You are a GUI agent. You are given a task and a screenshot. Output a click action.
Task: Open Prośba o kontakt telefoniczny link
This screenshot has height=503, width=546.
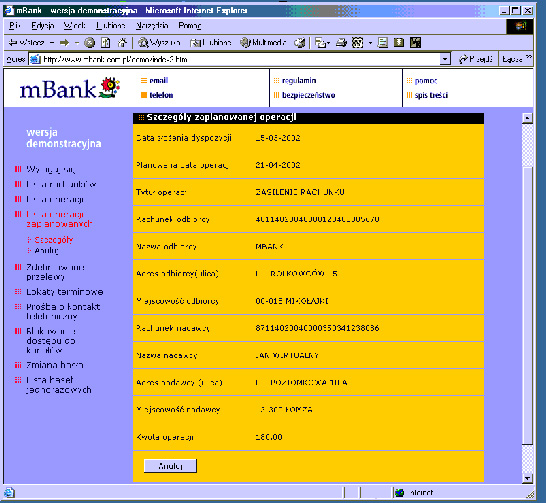tap(63, 311)
